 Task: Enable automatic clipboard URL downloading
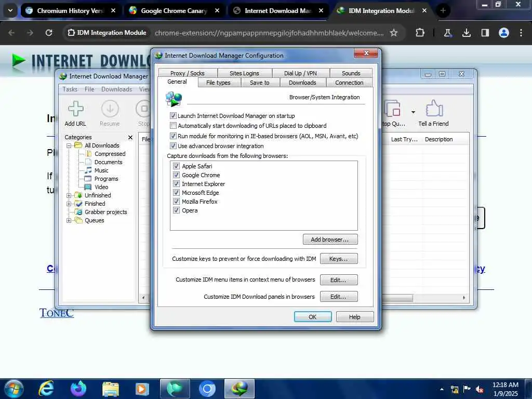pyautogui.click(x=173, y=126)
